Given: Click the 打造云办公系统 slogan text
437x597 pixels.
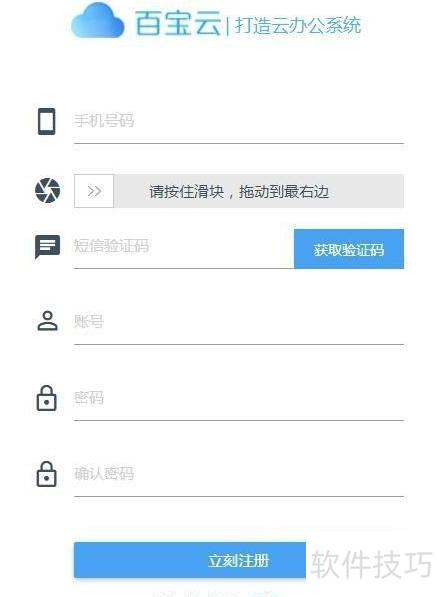Looking at the screenshot, I should click(x=298, y=26).
